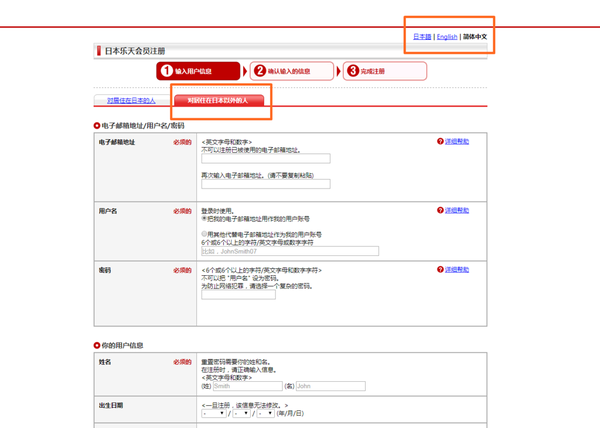This screenshot has height=428, width=600.
Task: Click step 3 'Registration complete' indicator
Action: point(384,71)
